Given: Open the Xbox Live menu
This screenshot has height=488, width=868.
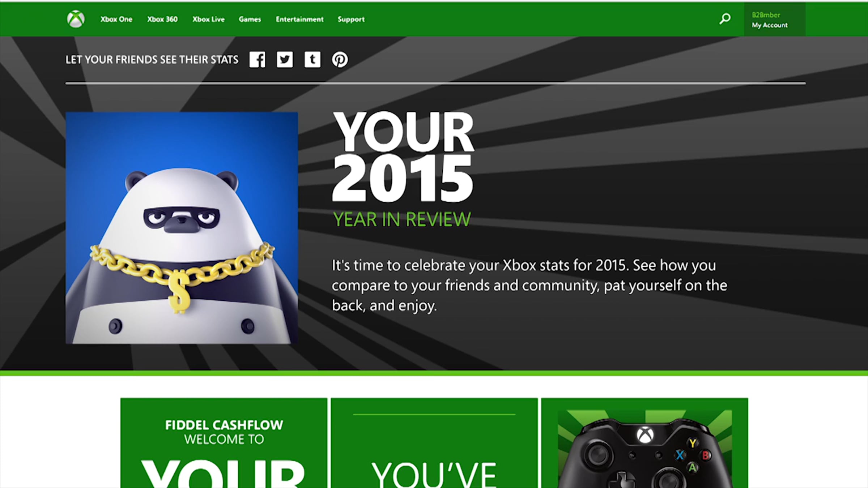Looking at the screenshot, I should tap(208, 19).
